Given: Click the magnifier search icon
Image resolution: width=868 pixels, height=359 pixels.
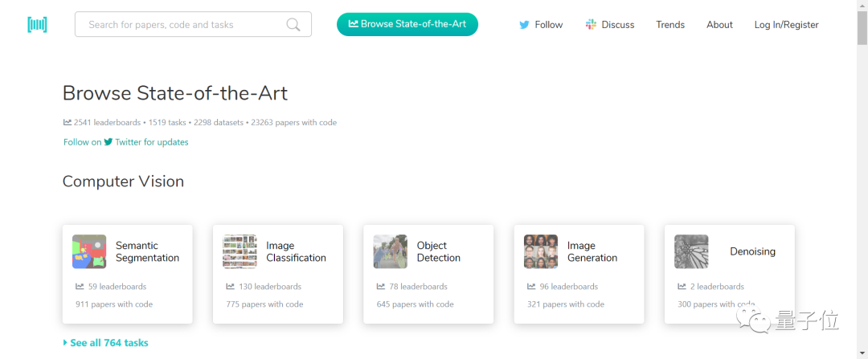Looking at the screenshot, I should pyautogui.click(x=293, y=25).
